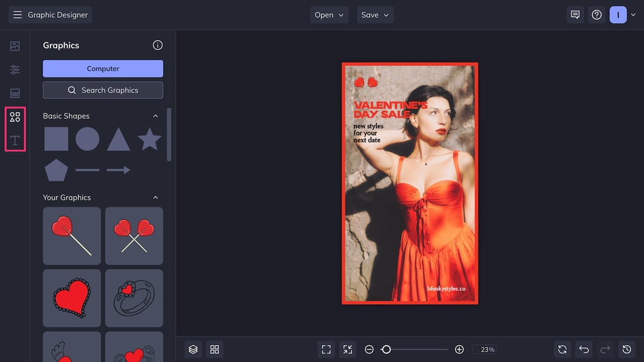
Task: Select the Text tool sidebar icon
Action: point(15,140)
